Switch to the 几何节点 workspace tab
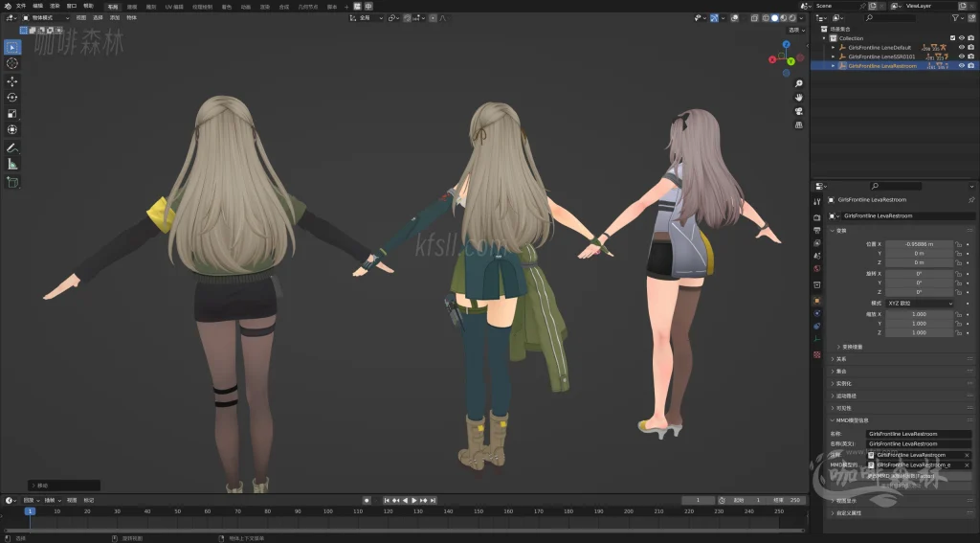This screenshot has width=980, height=543. coord(307,7)
